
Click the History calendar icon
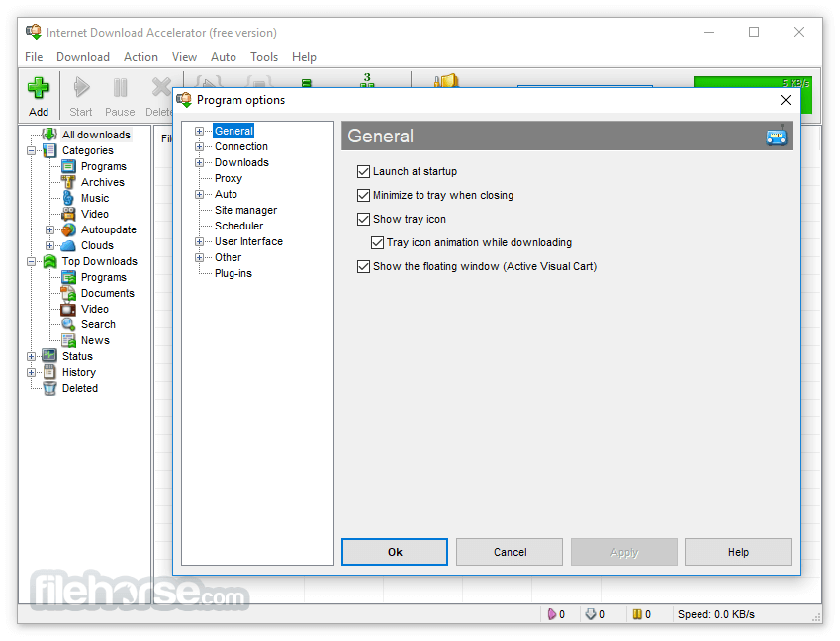(49, 372)
